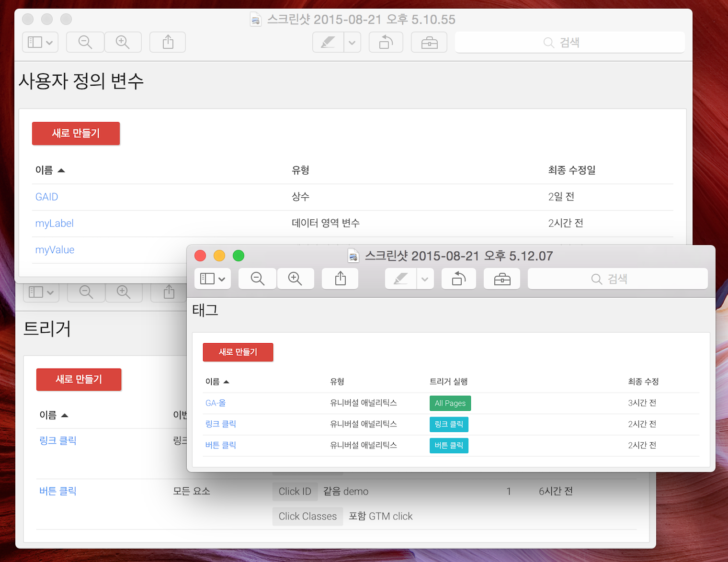Screen dimensions: 728x562
Task: Open the GA-올 tag link
Action: pyautogui.click(x=216, y=403)
